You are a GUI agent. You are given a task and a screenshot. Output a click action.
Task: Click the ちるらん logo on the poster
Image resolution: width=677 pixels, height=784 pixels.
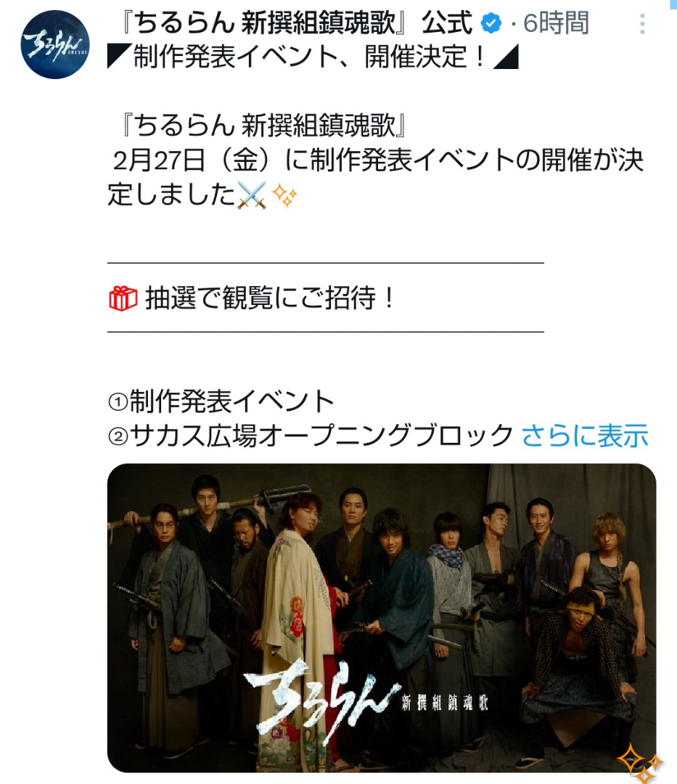pyautogui.click(x=321, y=700)
